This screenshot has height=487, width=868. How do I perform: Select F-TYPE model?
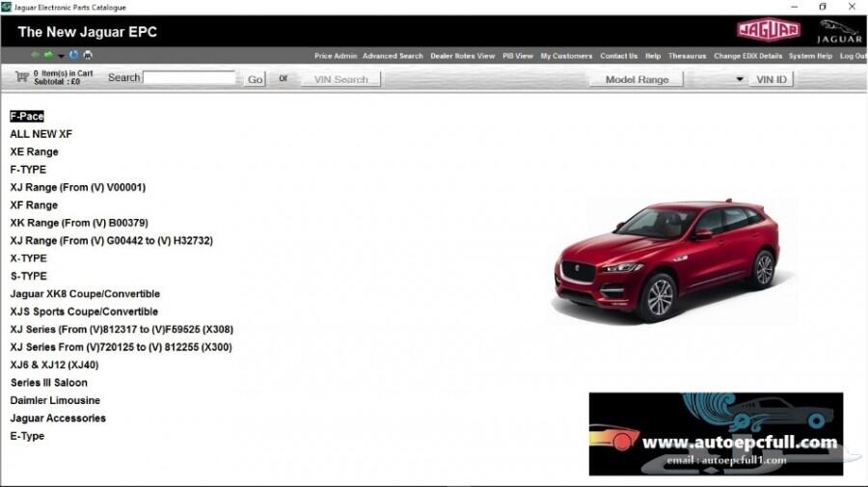[28, 170]
